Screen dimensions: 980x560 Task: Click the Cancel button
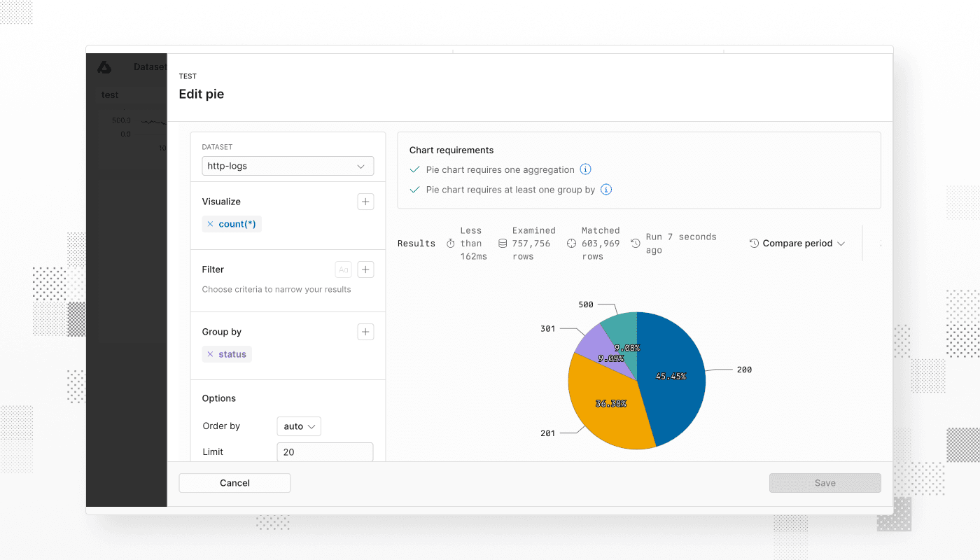tap(234, 483)
